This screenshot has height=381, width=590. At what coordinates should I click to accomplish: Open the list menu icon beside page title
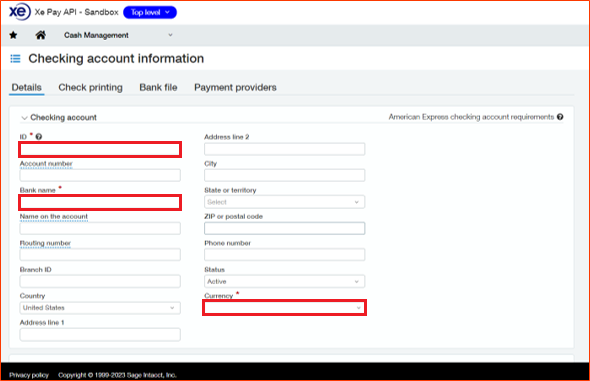[x=15, y=59]
